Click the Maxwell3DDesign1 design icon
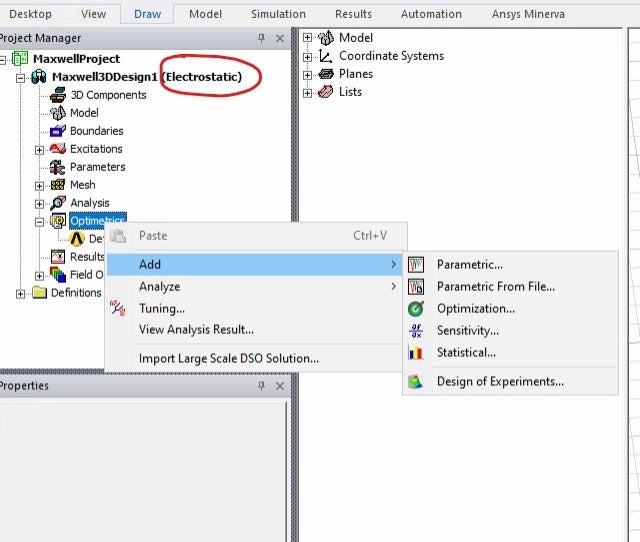Screen dimensions: 640x542 (x=39, y=77)
